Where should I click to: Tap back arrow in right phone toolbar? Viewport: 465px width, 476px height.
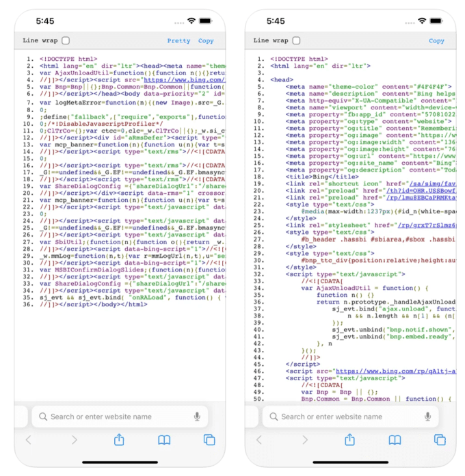click(x=259, y=440)
